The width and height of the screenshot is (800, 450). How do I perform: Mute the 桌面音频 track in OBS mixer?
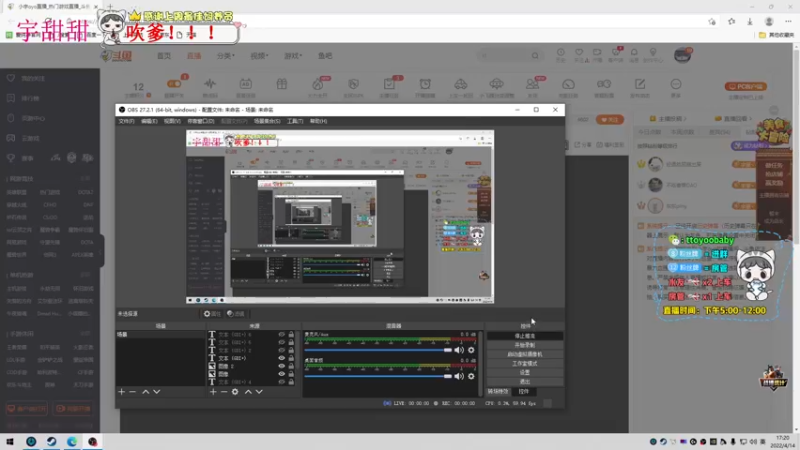[459, 376]
